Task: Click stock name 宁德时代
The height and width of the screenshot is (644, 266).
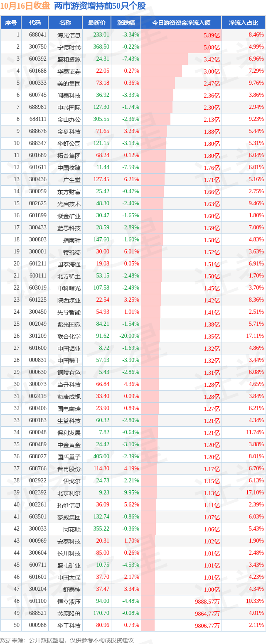Action: tap(69, 47)
